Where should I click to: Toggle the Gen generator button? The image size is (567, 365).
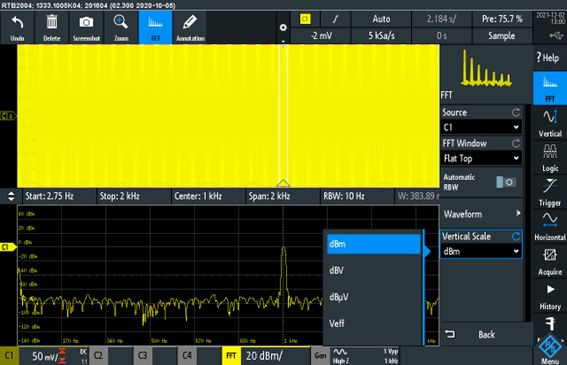[x=320, y=356]
